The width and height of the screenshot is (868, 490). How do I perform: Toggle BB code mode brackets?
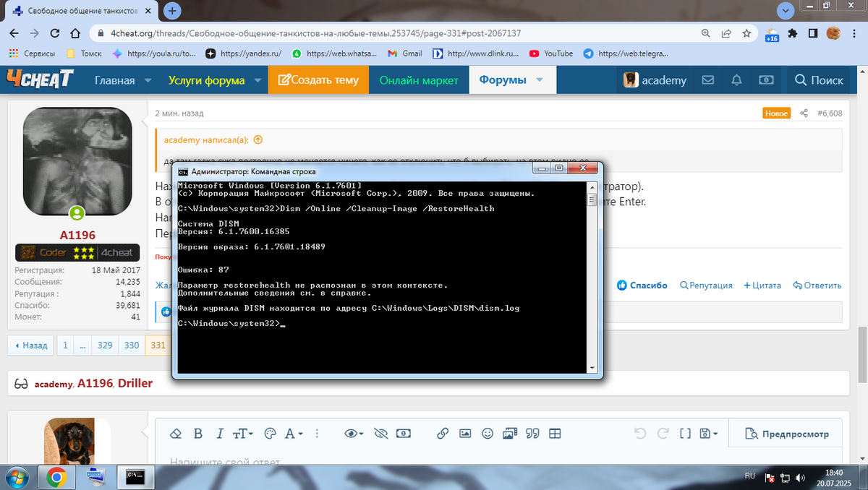[x=686, y=434]
